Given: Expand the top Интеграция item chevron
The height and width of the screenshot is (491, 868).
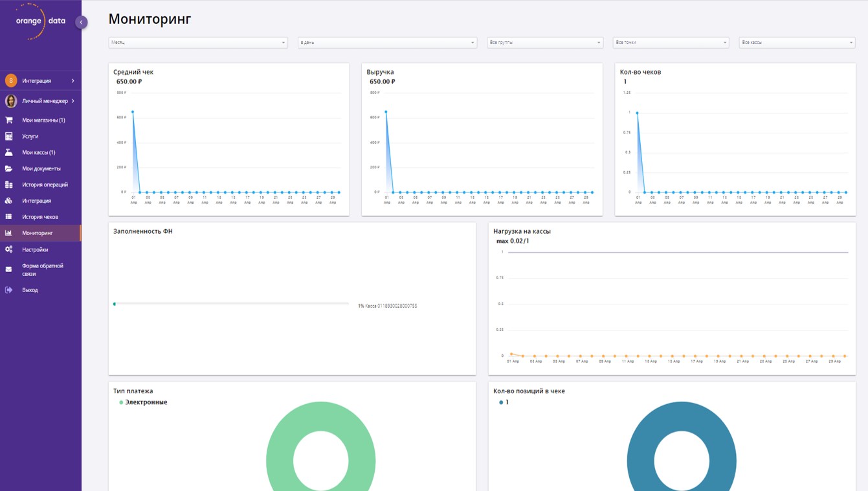Looking at the screenshot, I should coord(72,81).
